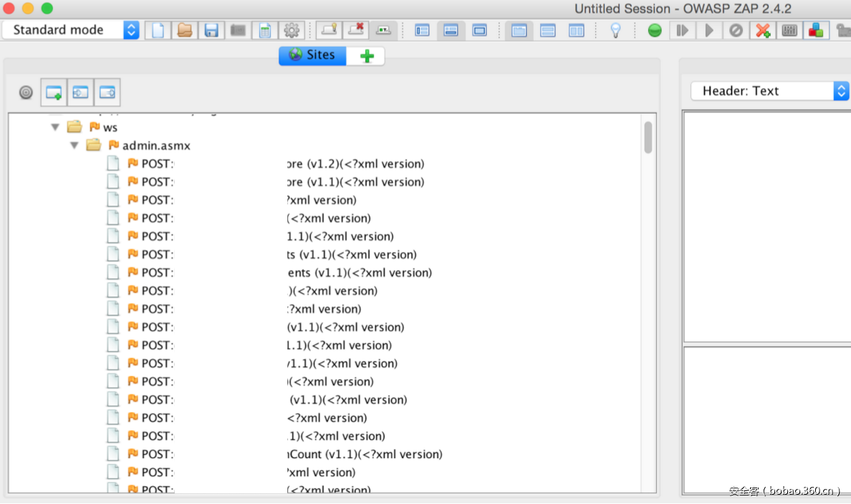Viewport: 851px width, 504px height.
Task: Click the Persist Session save icon
Action: tap(211, 30)
